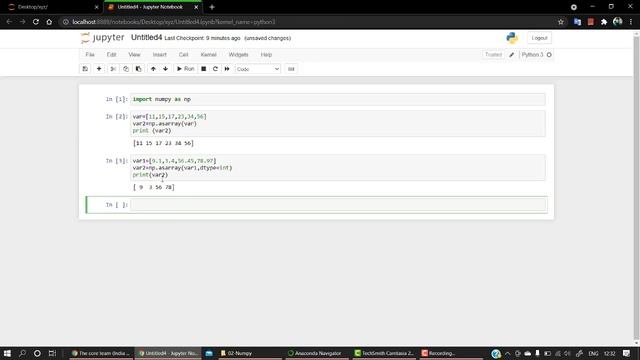Cut selected cells with scissors icon

tap(113, 69)
